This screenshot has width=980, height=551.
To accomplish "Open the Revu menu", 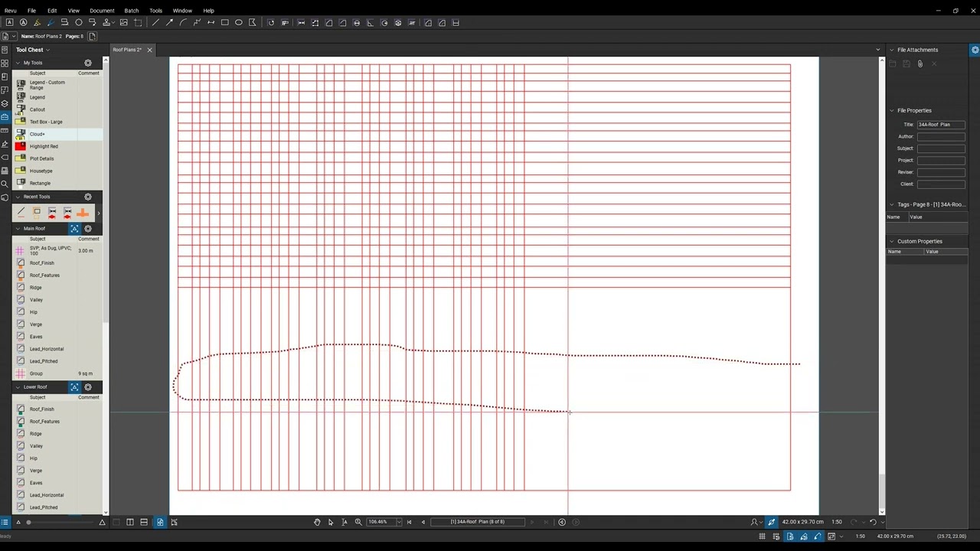I will pyautogui.click(x=10, y=11).
